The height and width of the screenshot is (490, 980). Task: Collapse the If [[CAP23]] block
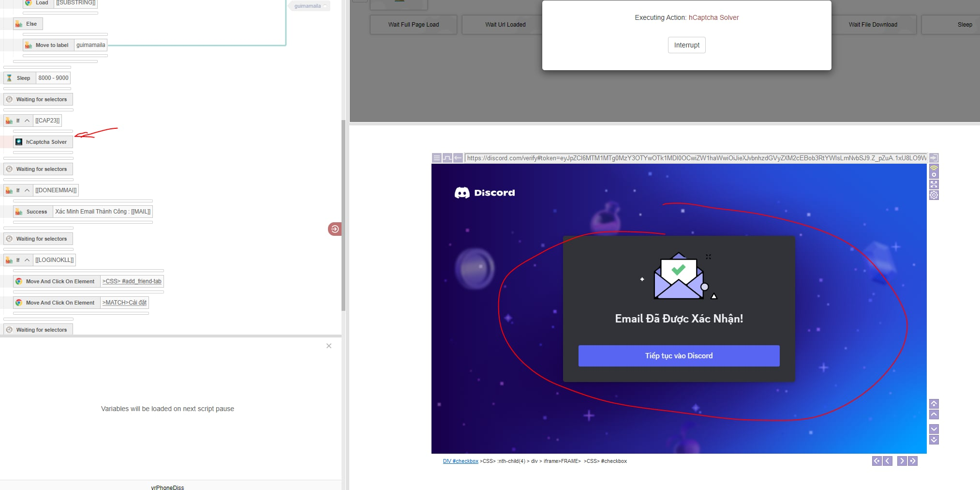(x=27, y=121)
